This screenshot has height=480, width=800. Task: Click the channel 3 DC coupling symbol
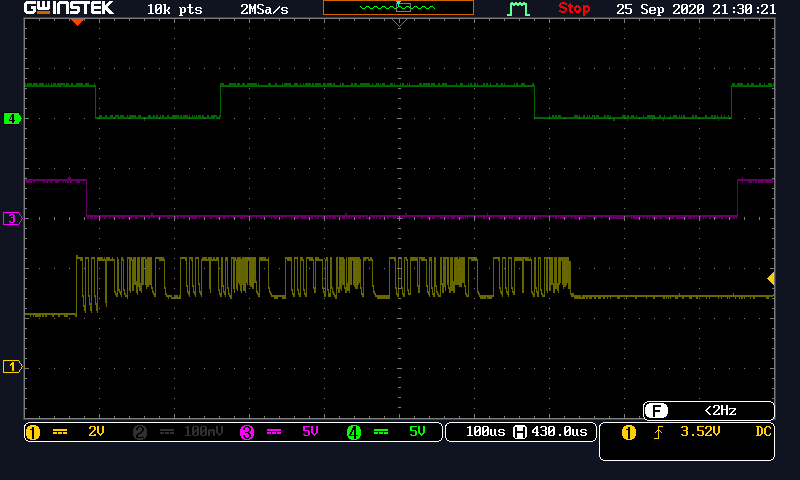coord(274,432)
